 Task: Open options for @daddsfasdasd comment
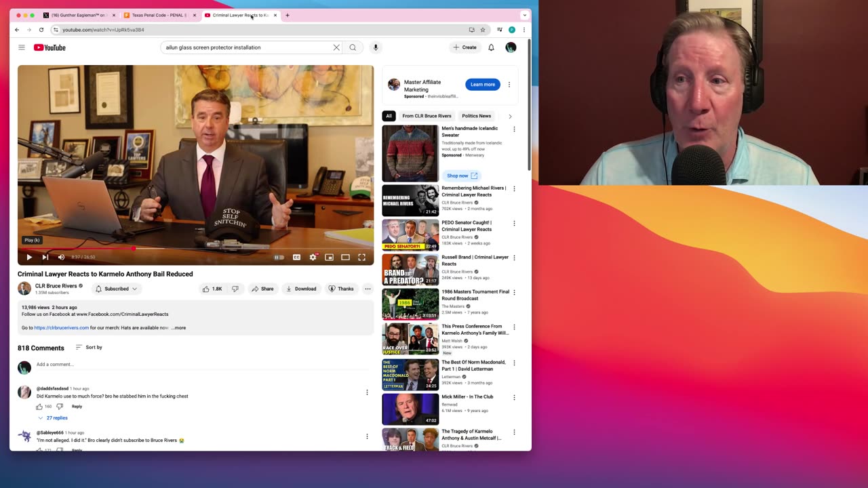click(367, 392)
